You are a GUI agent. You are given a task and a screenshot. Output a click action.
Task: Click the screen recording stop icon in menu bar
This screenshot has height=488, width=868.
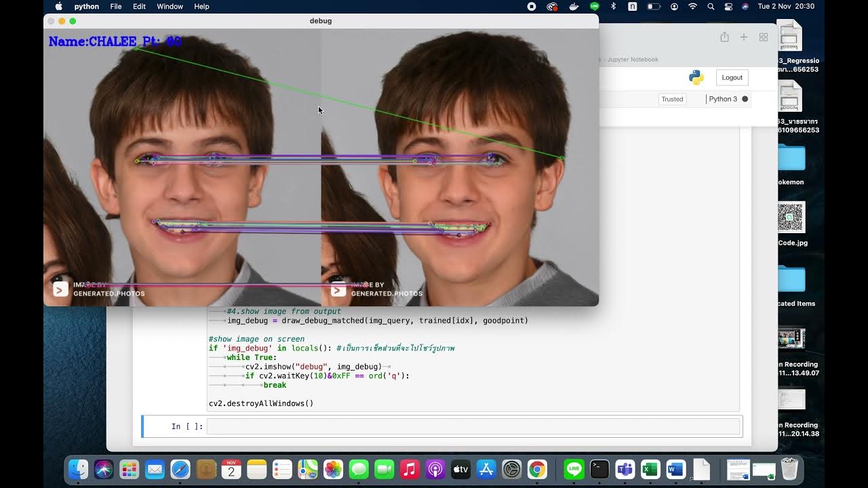532,6
